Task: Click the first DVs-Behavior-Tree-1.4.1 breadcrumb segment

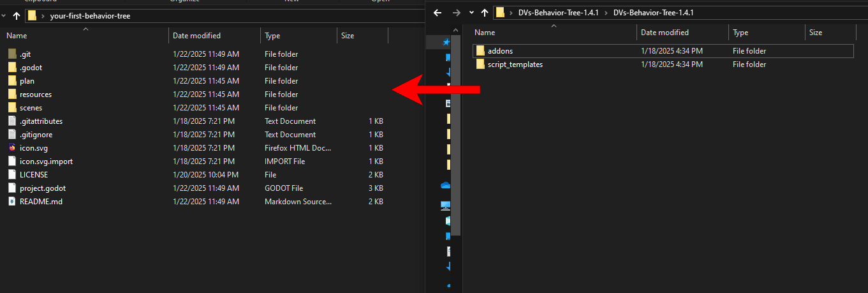Action: click(559, 12)
